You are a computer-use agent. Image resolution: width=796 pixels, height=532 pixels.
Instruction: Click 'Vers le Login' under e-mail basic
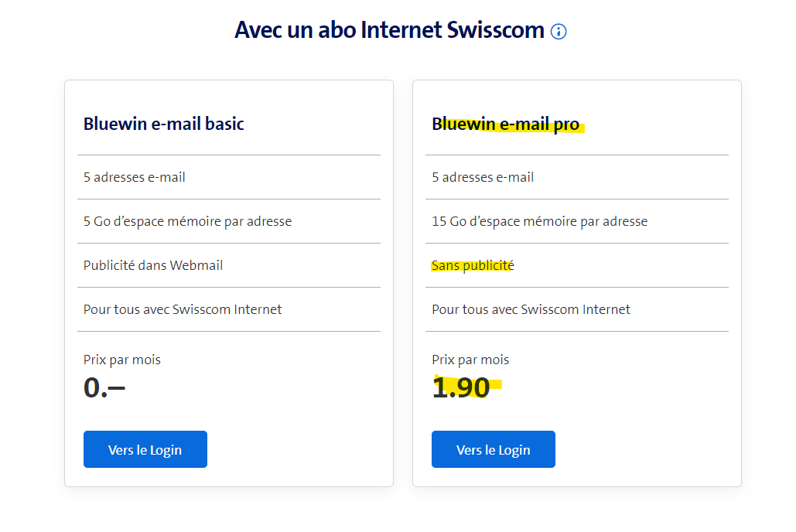click(145, 449)
